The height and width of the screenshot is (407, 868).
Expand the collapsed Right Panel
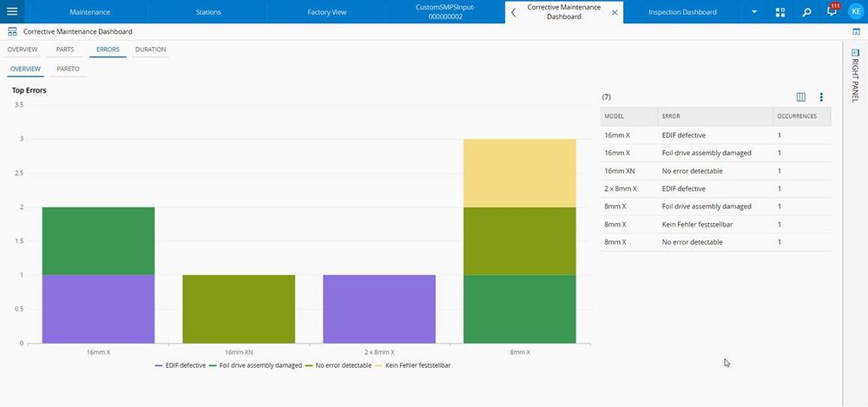(855, 78)
